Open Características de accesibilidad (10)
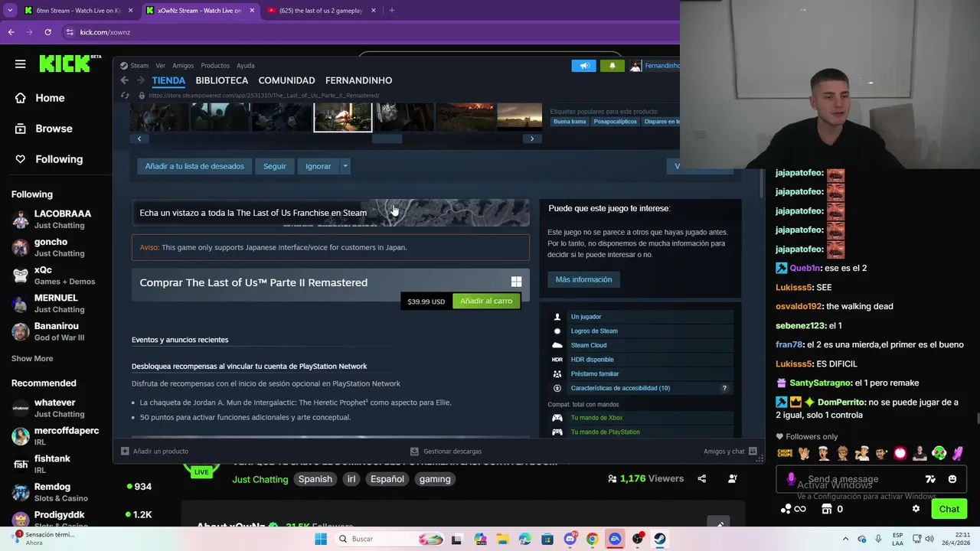 (620, 388)
